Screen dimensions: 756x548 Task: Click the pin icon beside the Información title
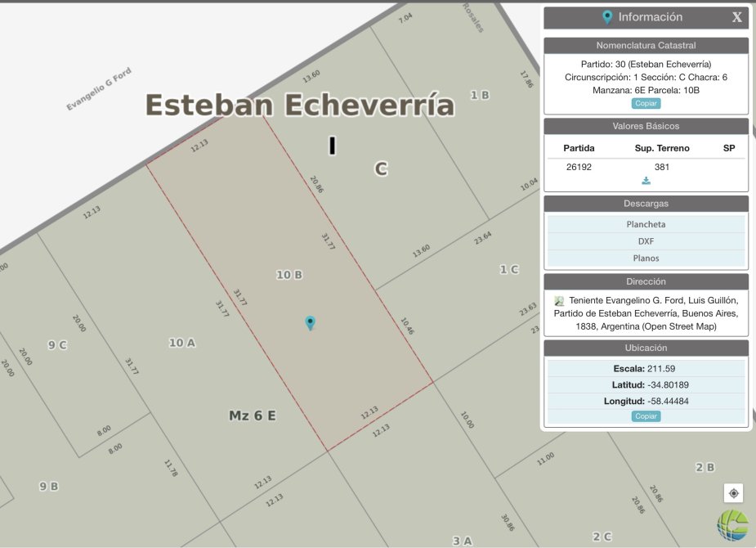coord(607,17)
